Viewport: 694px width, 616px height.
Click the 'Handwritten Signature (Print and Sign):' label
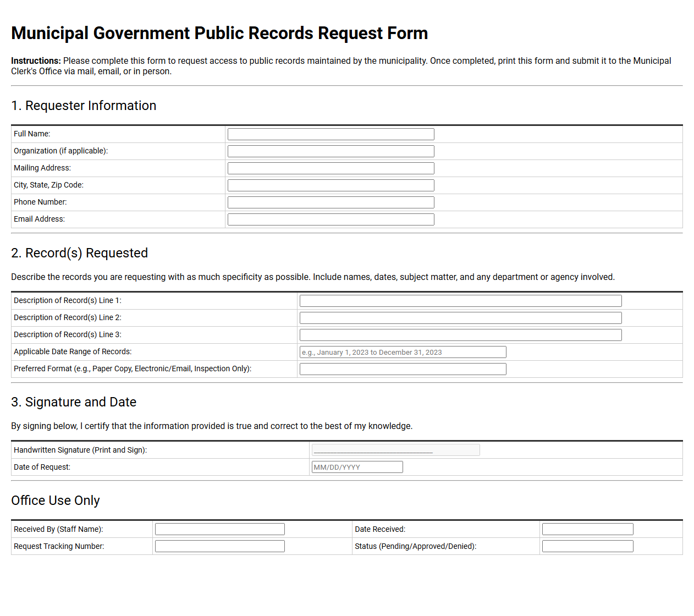click(80, 450)
